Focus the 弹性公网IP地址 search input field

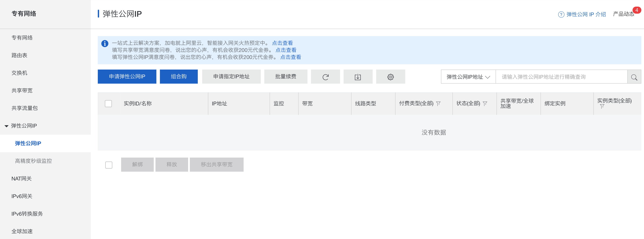[x=561, y=77]
